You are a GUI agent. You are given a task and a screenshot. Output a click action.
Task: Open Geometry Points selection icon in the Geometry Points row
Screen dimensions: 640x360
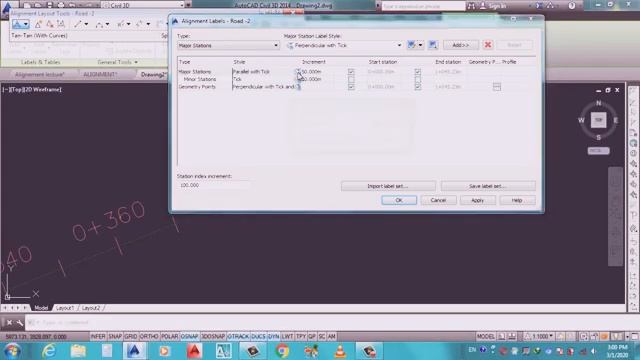(x=496, y=87)
